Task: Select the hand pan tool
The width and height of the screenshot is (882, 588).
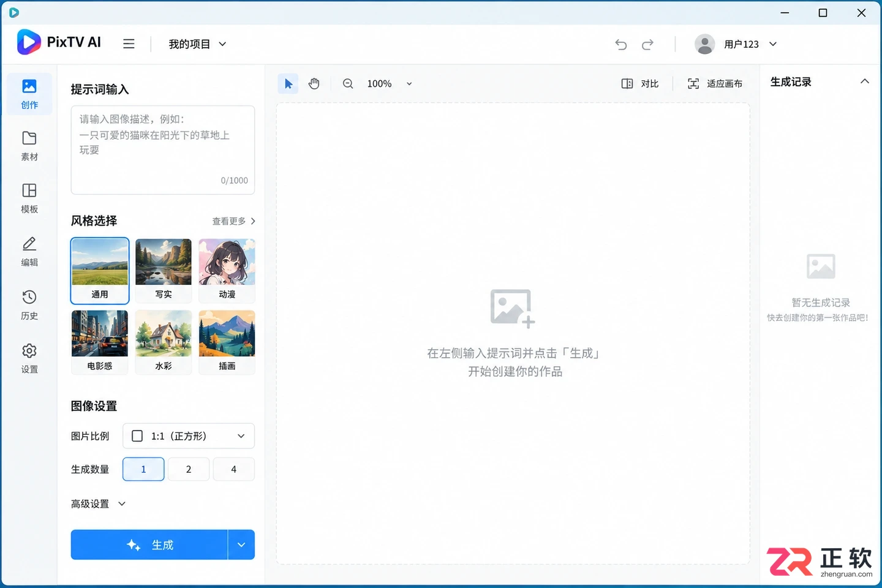Action: [314, 83]
